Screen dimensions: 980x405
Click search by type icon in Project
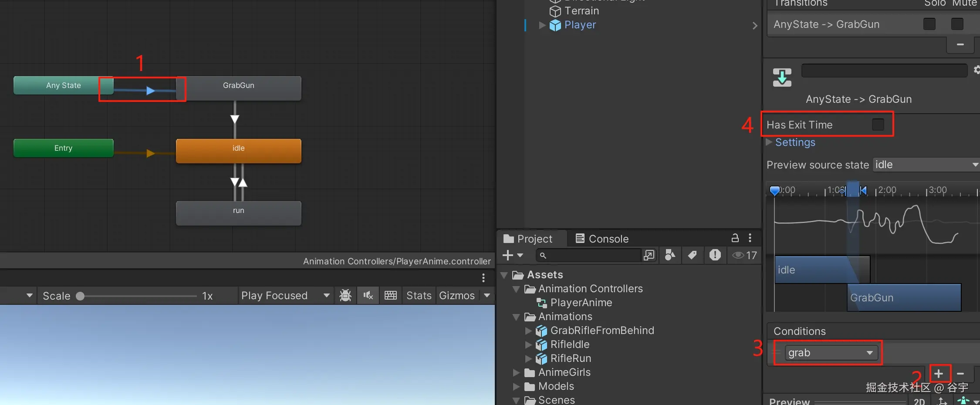click(670, 255)
